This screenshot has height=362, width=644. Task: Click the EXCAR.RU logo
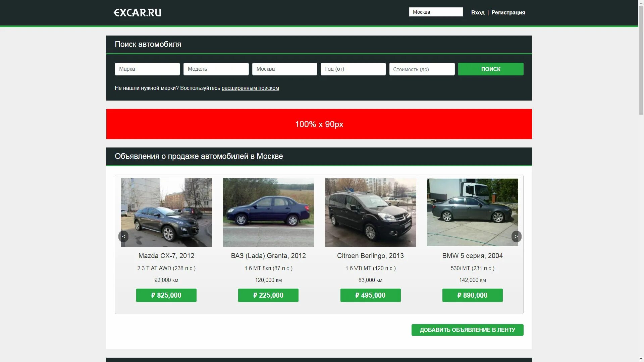click(138, 13)
